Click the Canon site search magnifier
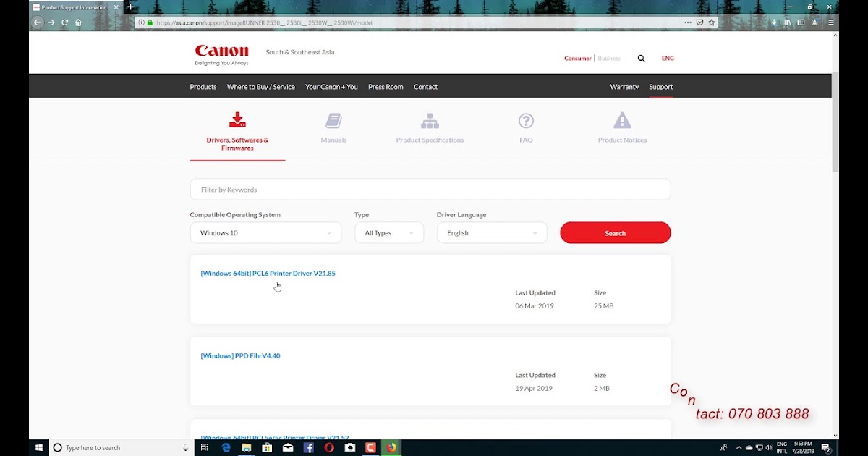 641,59
